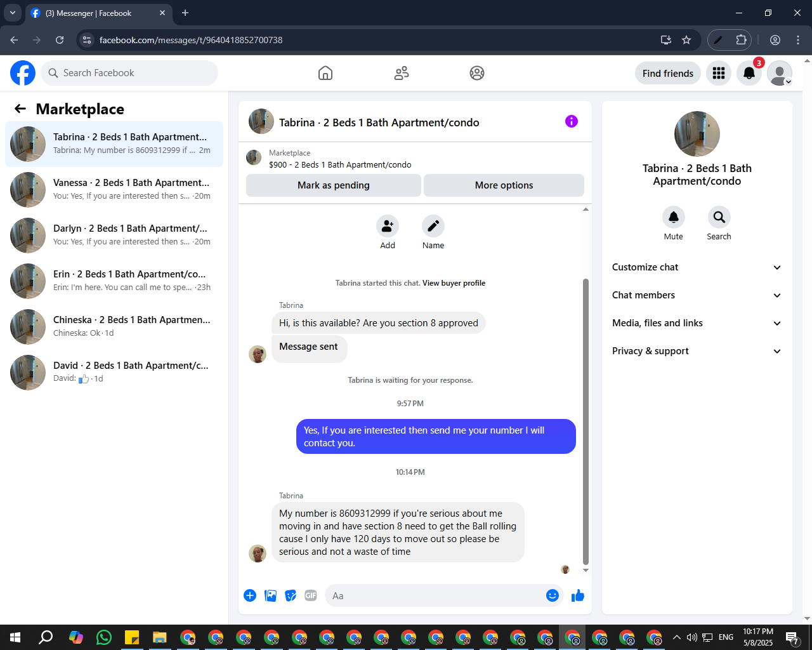The width and height of the screenshot is (812, 650).
Task: Expand Privacy & support section
Action: point(697,351)
